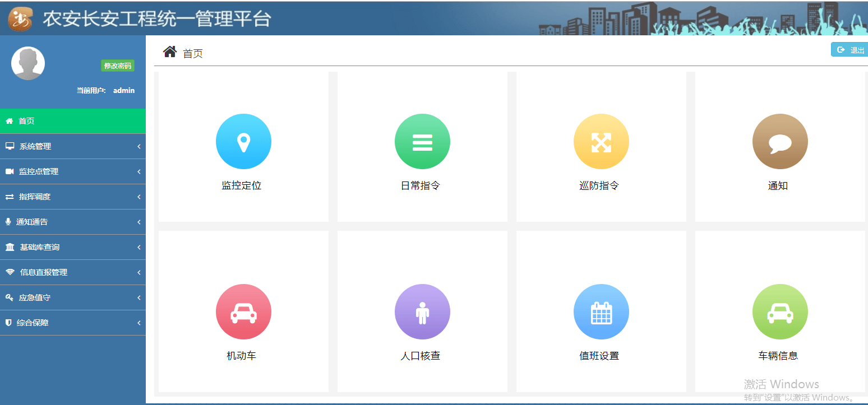Open the 基础库查询 menu label
This screenshot has width=868, height=405.
pyautogui.click(x=40, y=247)
